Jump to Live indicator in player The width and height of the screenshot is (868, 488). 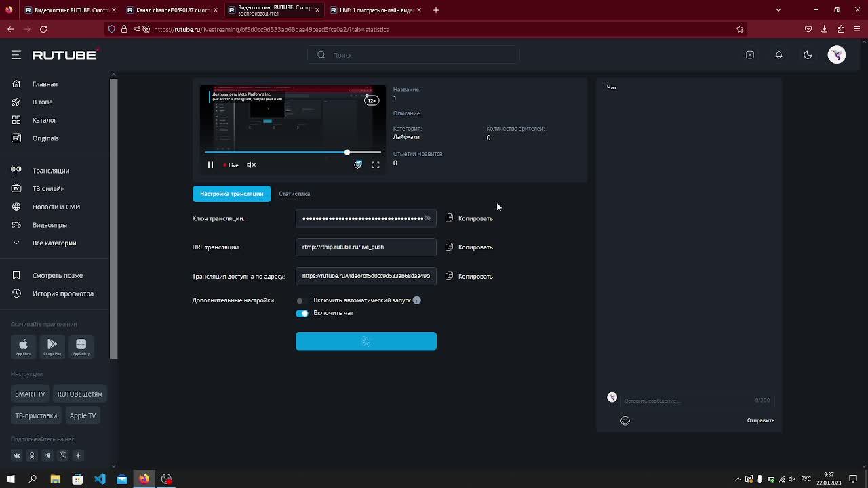(x=231, y=165)
